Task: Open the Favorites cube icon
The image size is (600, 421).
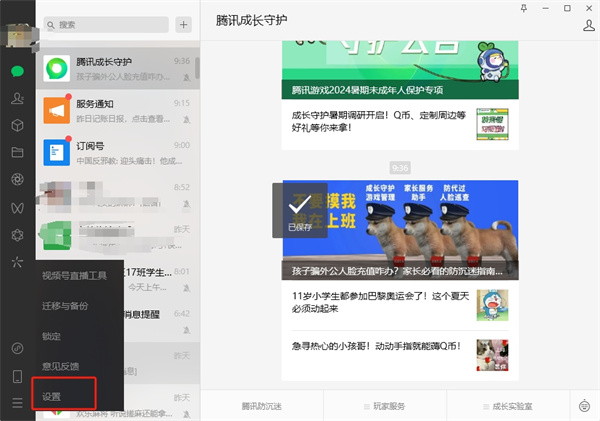Action: pyautogui.click(x=17, y=126)
